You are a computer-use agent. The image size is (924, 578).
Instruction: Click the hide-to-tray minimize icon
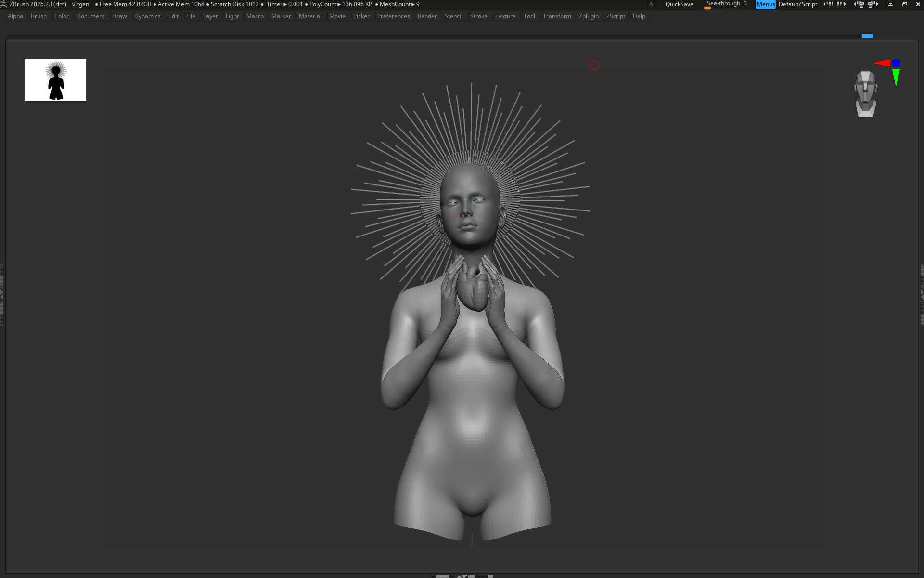click(890, 4)
